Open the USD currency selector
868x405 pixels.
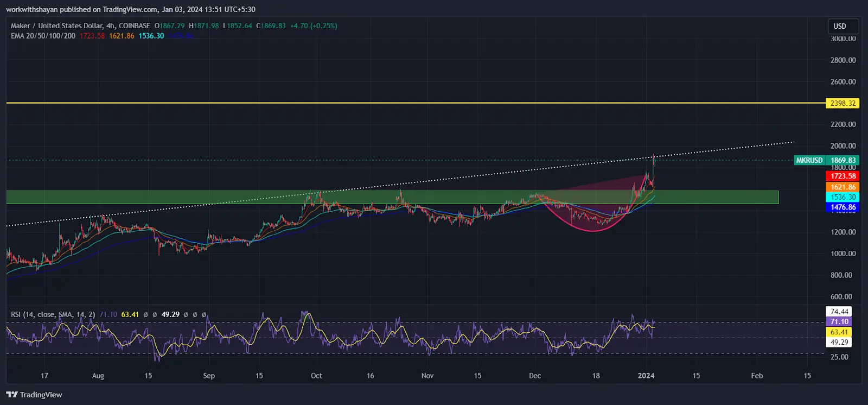840,26
